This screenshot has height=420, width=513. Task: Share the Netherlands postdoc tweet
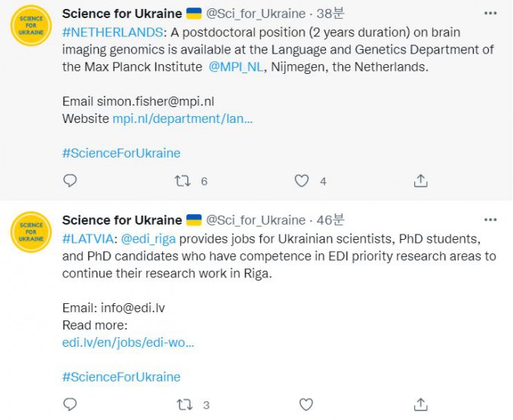pos(421,180)
